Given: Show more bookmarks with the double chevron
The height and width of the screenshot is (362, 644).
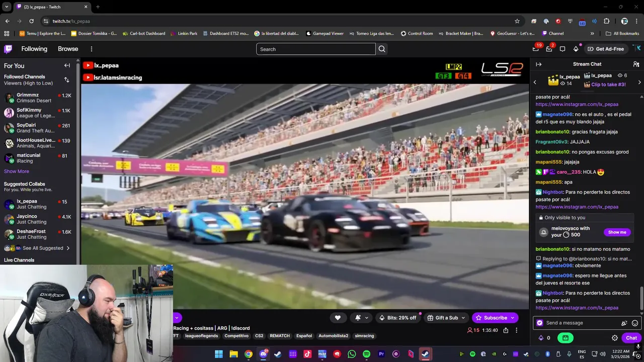Looking at the screenshot, I should pos(592,34).
